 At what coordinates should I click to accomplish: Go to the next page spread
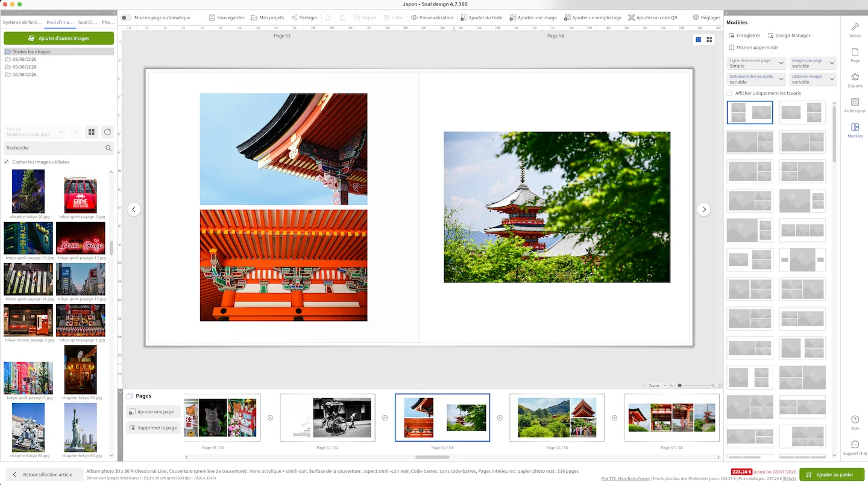[703, 209]
